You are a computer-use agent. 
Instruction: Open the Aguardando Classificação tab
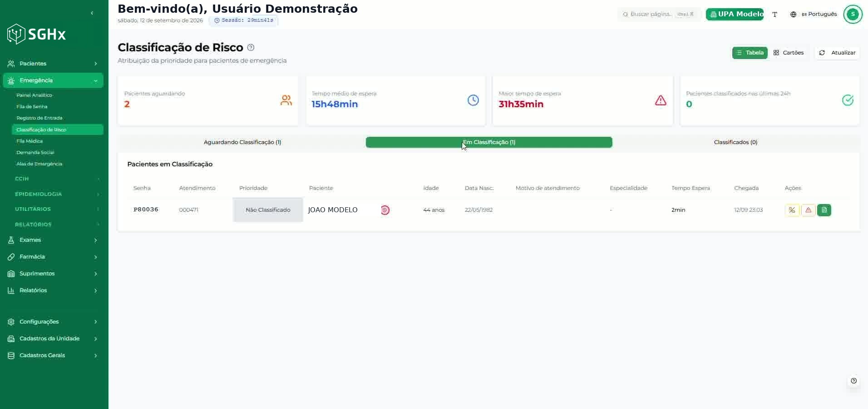coord(242,142)
